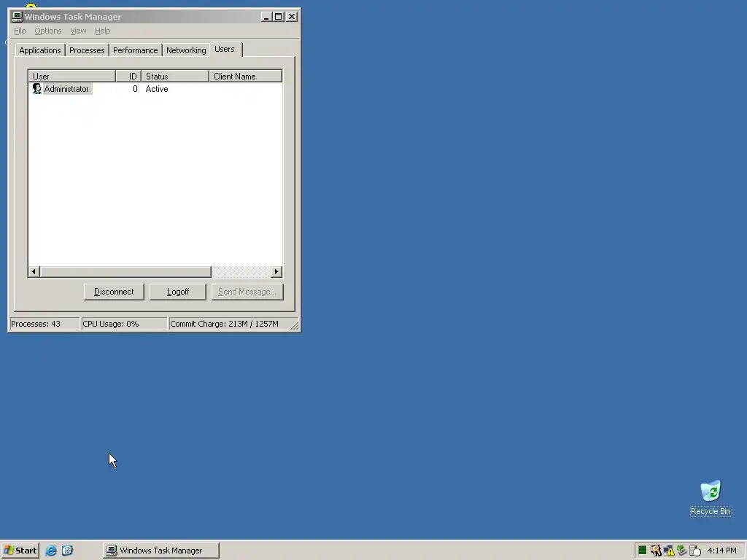Click the window resize grip corner

(295, 325)
